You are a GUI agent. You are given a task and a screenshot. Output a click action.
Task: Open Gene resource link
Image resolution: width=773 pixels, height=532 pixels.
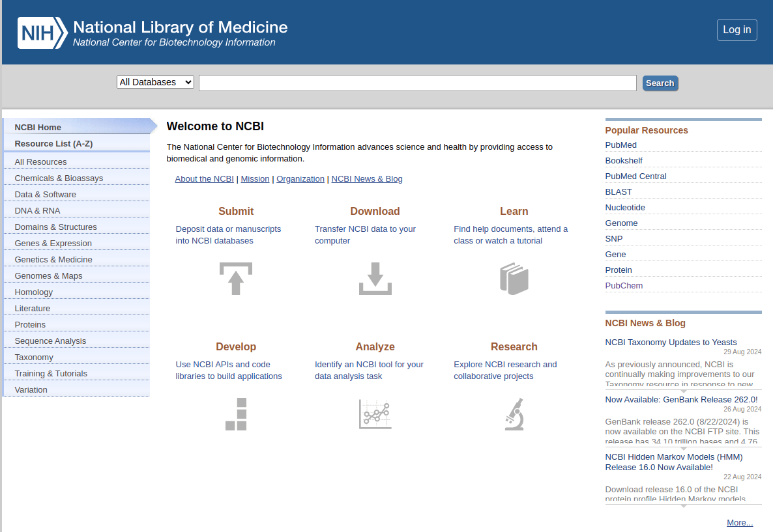[615, 254]
